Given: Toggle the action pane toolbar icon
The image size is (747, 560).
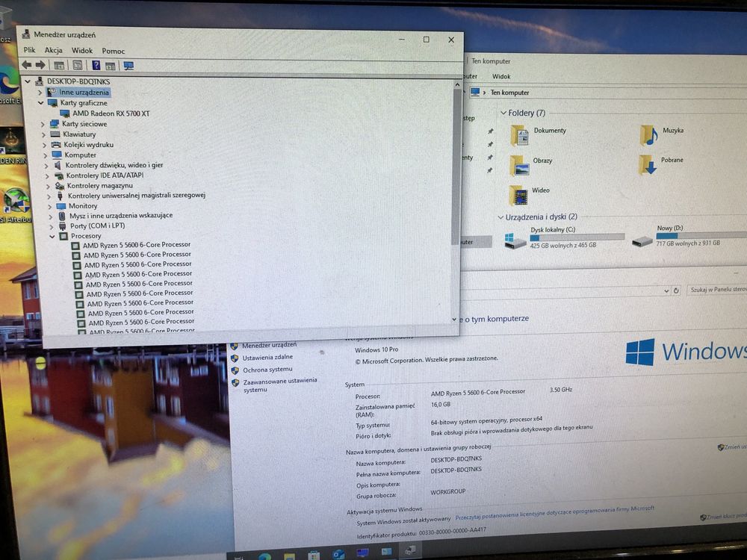Looking at the screenshot, I should 110,66.
